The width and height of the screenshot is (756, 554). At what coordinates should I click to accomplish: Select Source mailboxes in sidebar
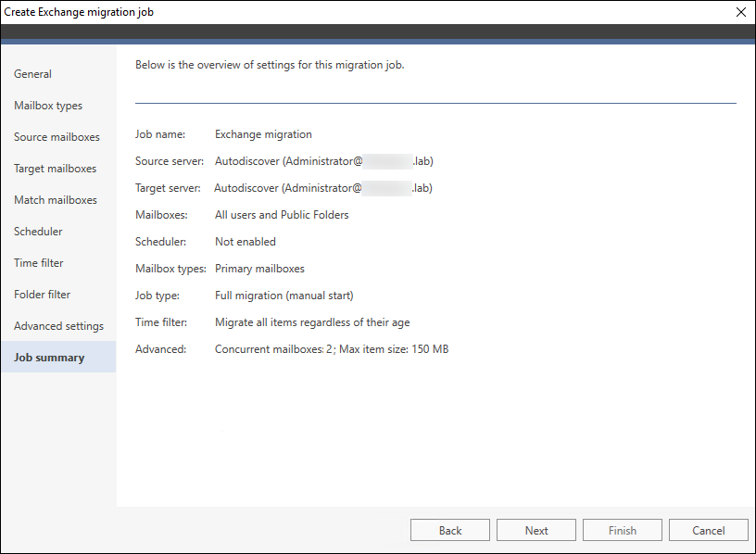(57, 137)
